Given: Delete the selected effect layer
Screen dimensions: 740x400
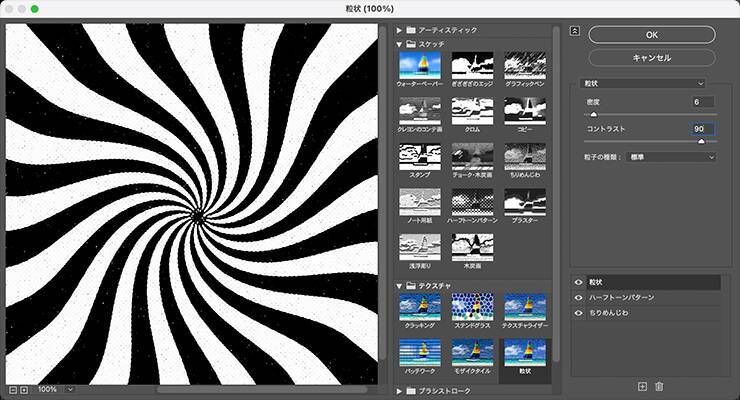Looking at the screenshot, I should [659, 386].
